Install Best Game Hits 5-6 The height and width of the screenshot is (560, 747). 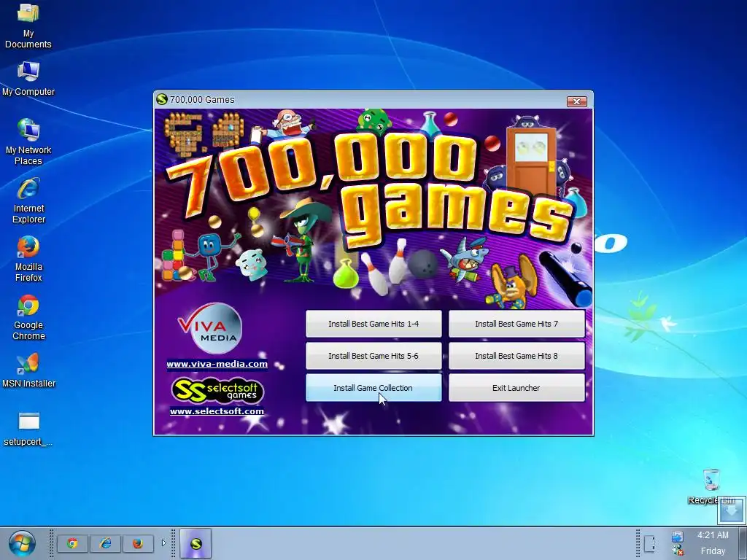(373, 356)
